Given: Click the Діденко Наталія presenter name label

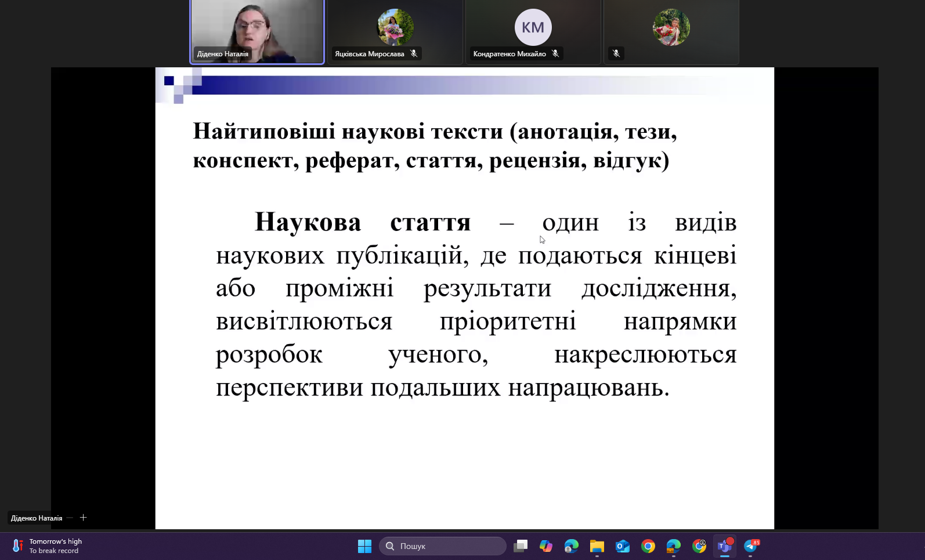Looking at the screenshot, I should coord(37,518).
